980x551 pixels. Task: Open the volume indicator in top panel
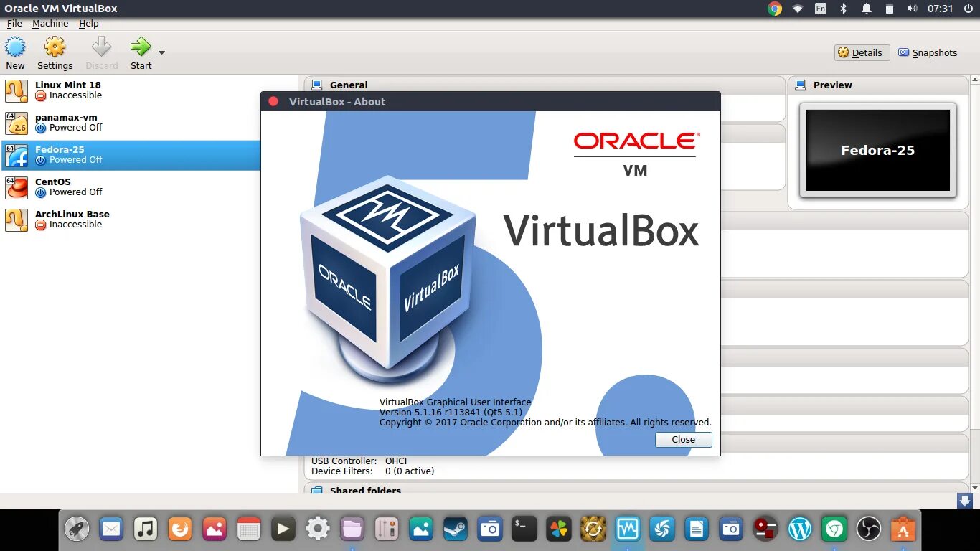pyautogui.click(x=912, y=9)
